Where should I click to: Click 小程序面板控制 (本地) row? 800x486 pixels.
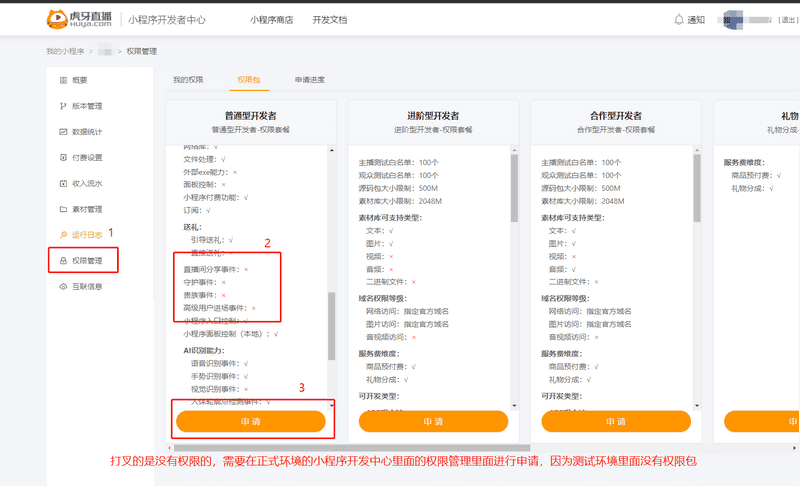tap(231, 334)
